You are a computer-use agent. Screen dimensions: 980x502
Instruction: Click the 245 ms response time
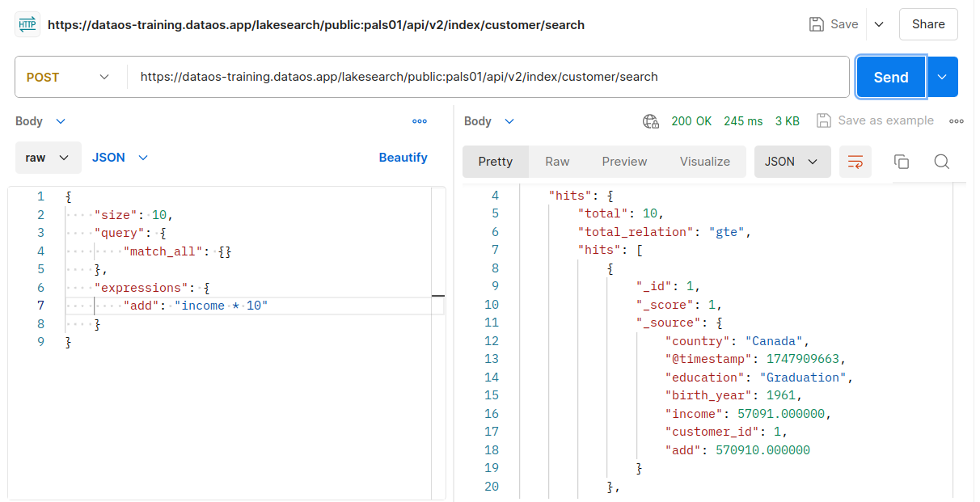tap(743, 121)
